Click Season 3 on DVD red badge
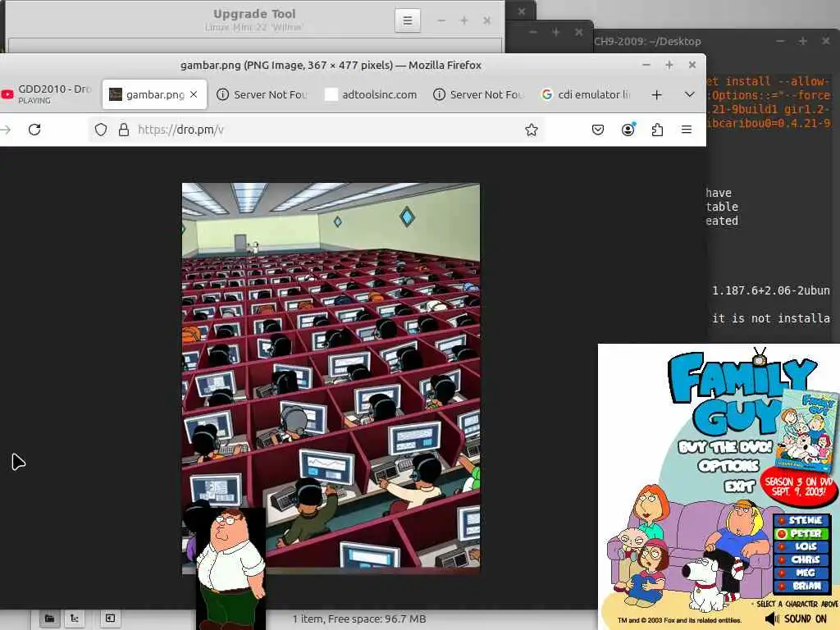Viewport: 840px width, 630px height. tap(798, 486)
